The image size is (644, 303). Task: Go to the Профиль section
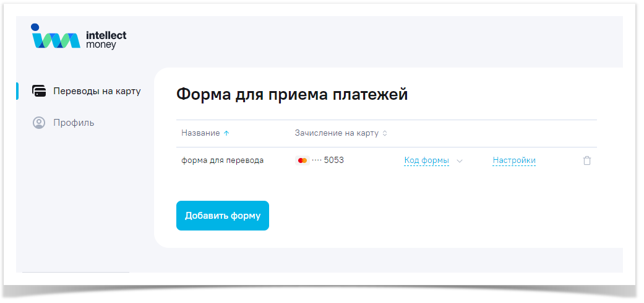click(x=74, y=123)
